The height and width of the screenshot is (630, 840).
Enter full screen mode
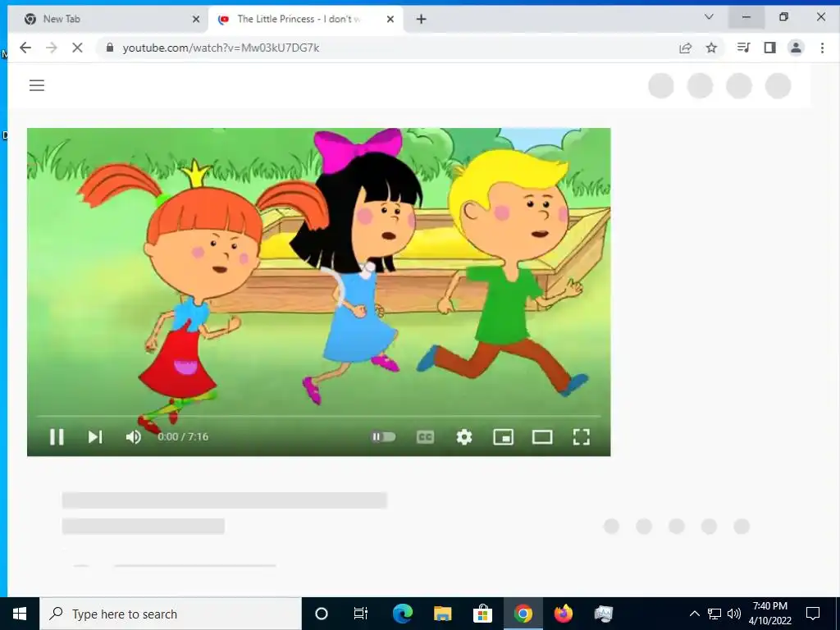[582, 437]
